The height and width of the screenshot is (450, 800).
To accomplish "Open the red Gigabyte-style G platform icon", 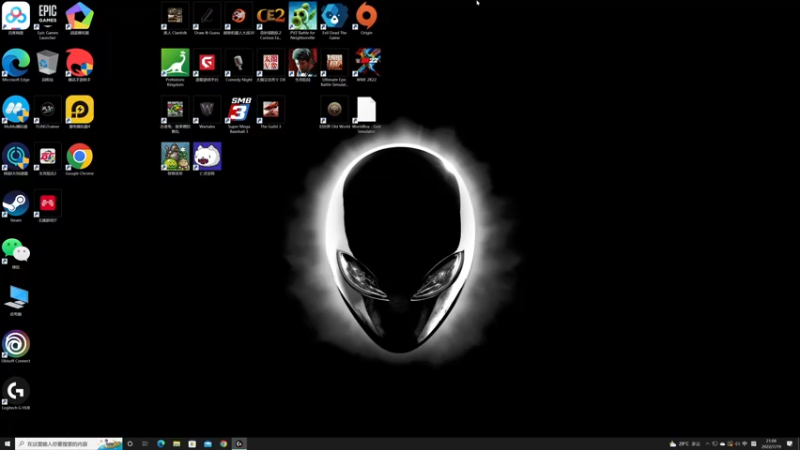I will coord(207,63).
